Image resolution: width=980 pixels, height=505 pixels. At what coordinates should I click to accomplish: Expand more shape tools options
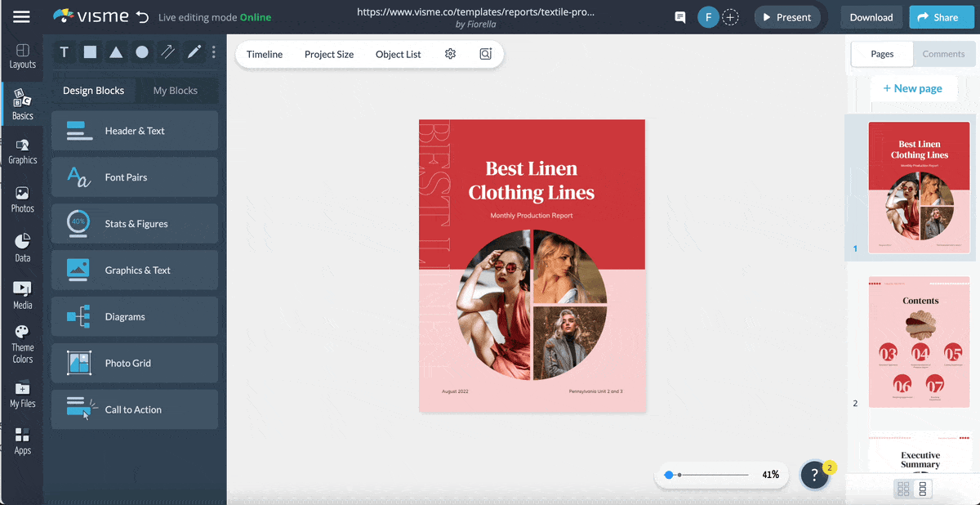pyautogui.click(x=214, y=52)
